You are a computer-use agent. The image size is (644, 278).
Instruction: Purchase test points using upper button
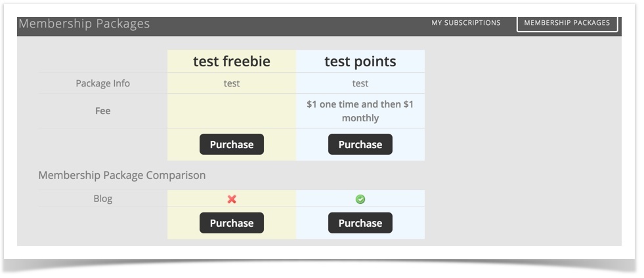tap(360, 144)
